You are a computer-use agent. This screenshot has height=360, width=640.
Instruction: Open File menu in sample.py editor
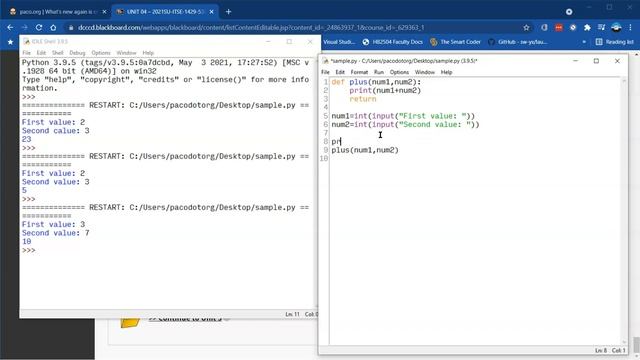(x=325, y=72)
